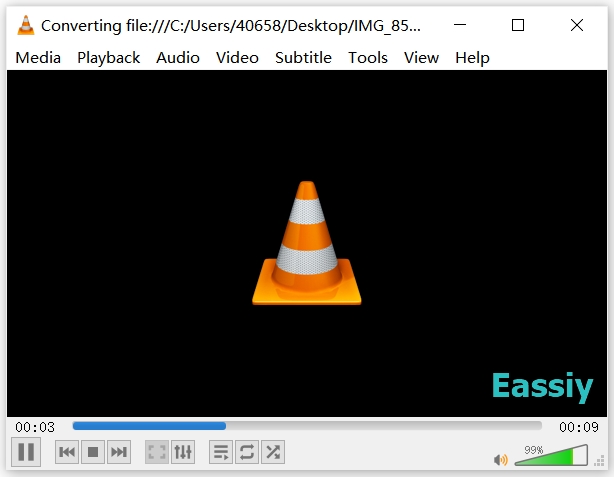Maximize the VLC window
This screenshot has height=477, width=614.
(x=518, y=25)
